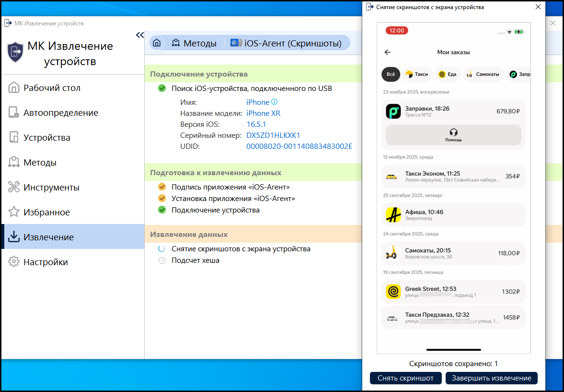
Task: Open the Заправки, 18:26 order
Action: click(454, 112)
